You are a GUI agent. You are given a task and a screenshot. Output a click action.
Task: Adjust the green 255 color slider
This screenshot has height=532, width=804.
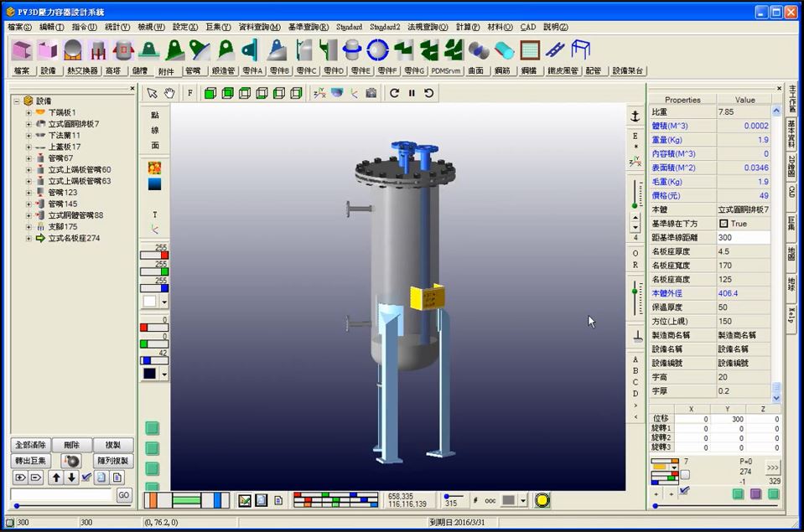(x=153, y=271)
